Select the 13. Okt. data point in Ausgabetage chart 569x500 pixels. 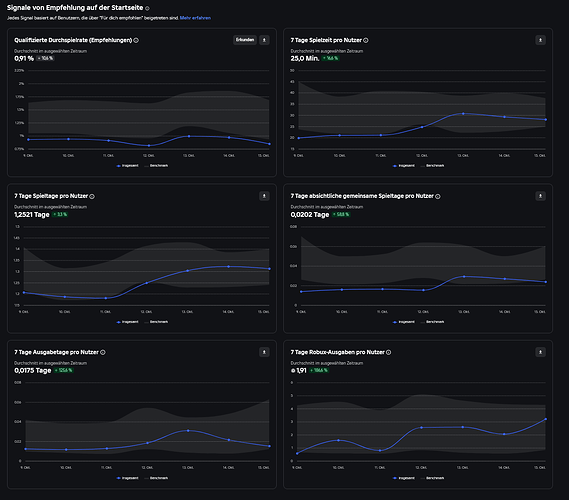(188, 430)
